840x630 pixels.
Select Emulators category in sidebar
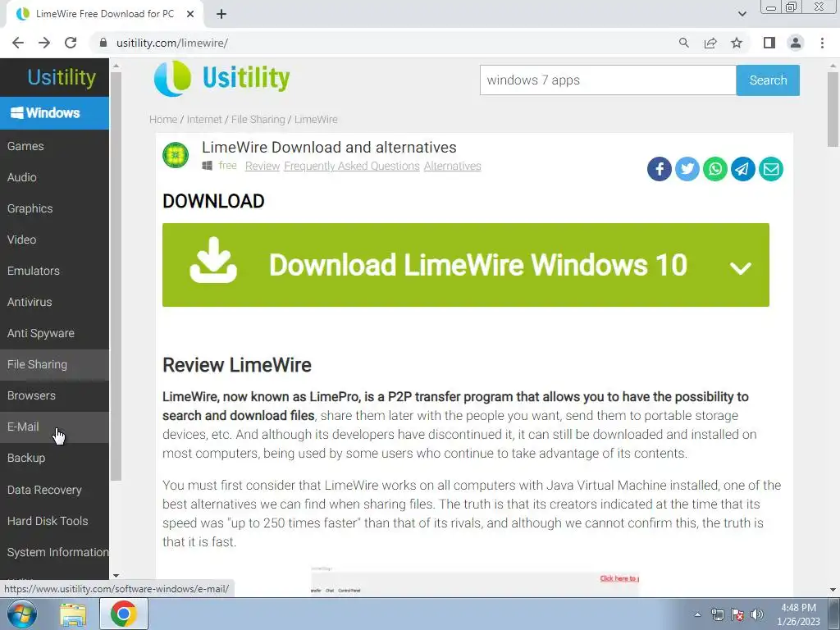(x=54, y=271)
